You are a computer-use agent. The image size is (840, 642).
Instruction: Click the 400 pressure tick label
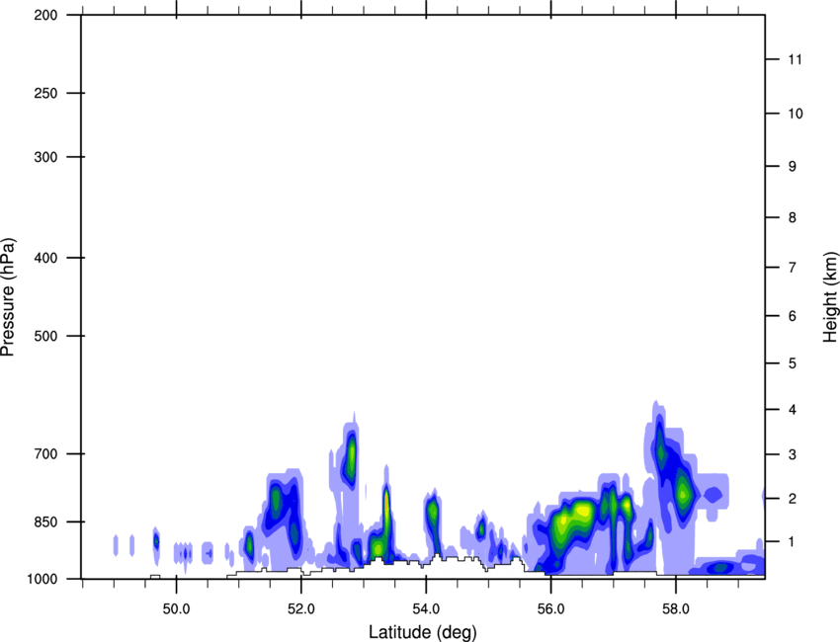[45, 258]
